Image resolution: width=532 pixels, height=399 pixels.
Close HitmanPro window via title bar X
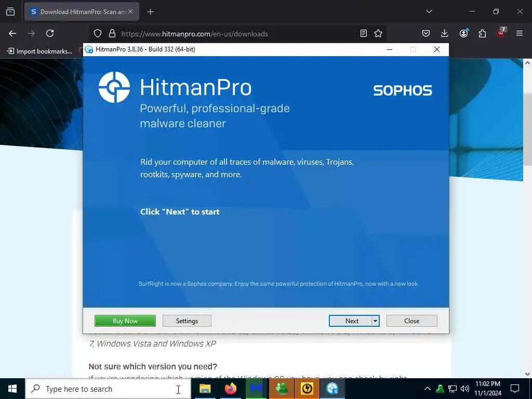(437, 49)
